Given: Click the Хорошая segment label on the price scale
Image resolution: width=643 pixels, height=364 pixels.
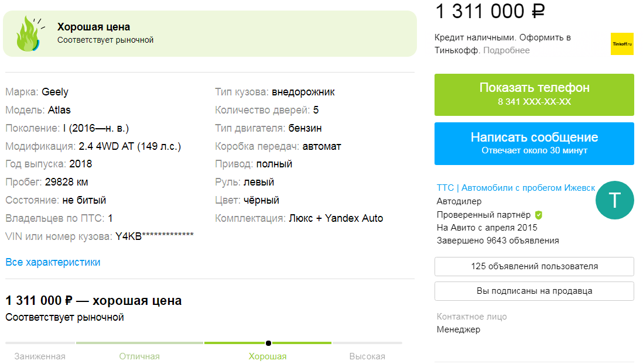Looking at the screenshot, I should [x=268, y=356].
